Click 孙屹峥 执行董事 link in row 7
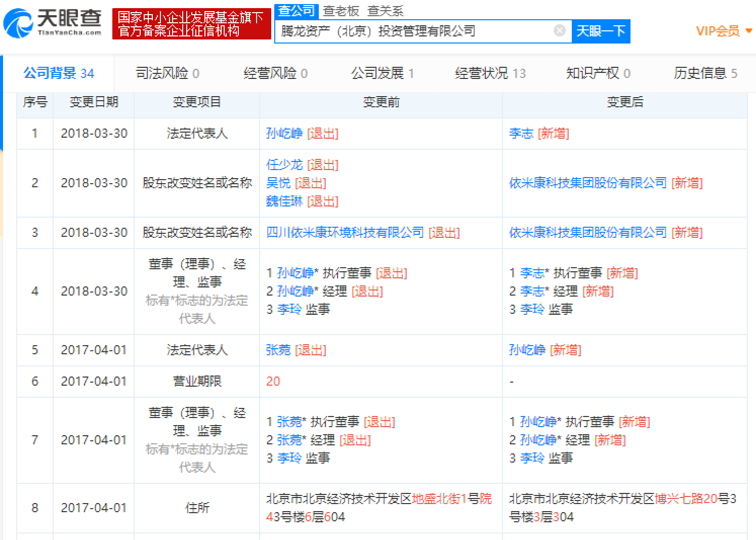This screenshot has width=756, height=540. [x=538, y=422]
